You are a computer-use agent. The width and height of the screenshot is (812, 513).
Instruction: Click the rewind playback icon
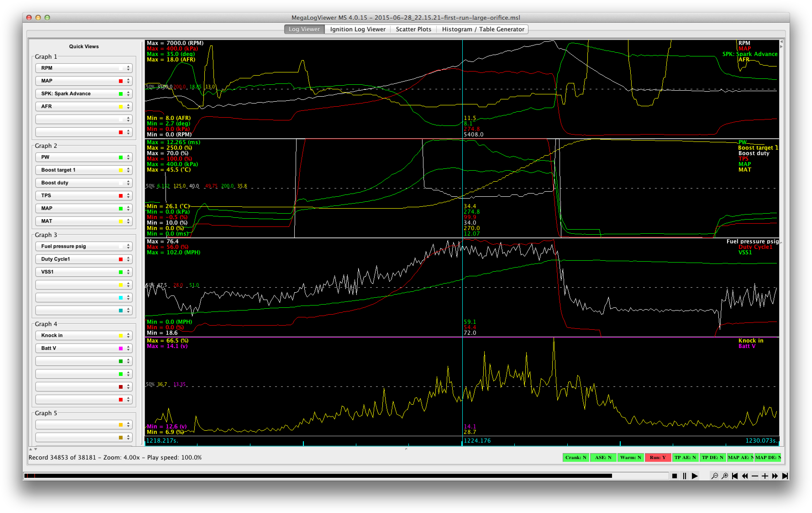[745, 476]
